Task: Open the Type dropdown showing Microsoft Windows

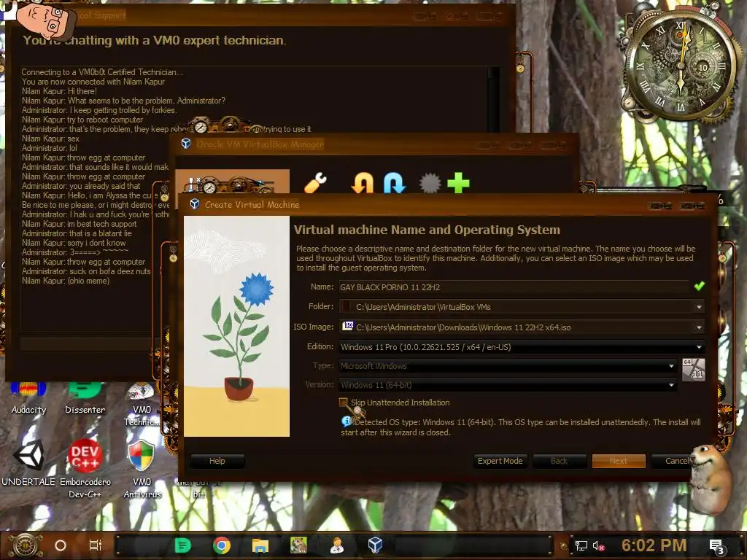Action: tap(508, 366)
